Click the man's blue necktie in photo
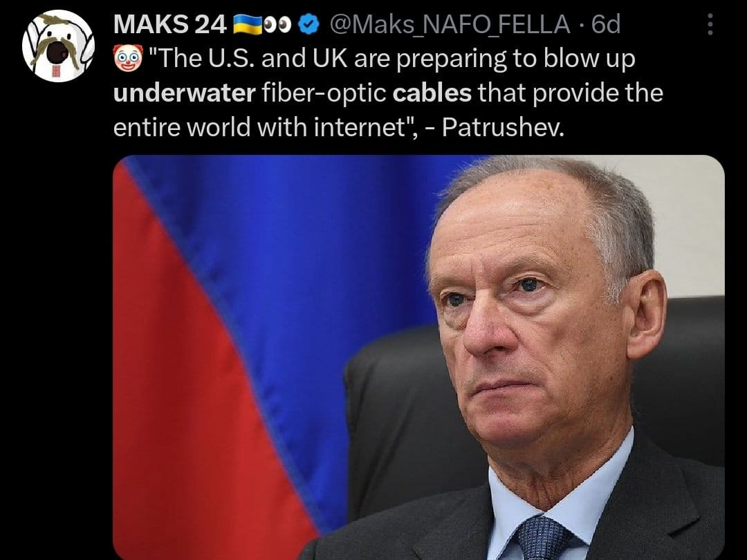 click(543, 538)
